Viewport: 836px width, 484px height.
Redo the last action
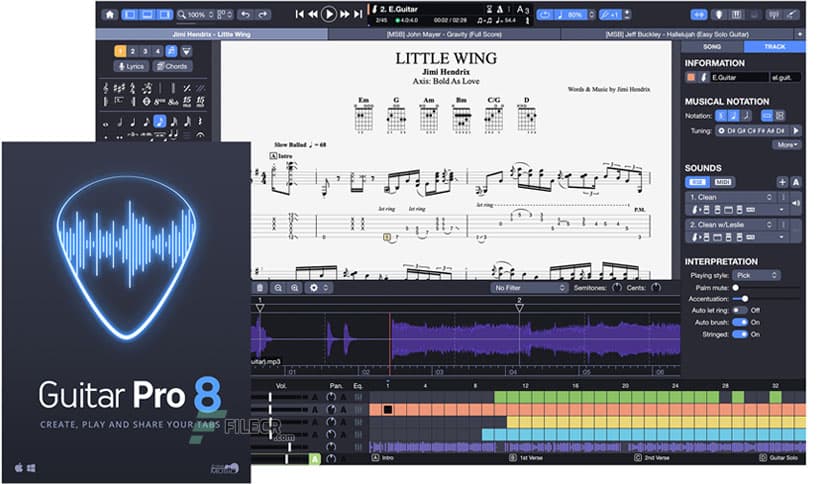(263, 14)
